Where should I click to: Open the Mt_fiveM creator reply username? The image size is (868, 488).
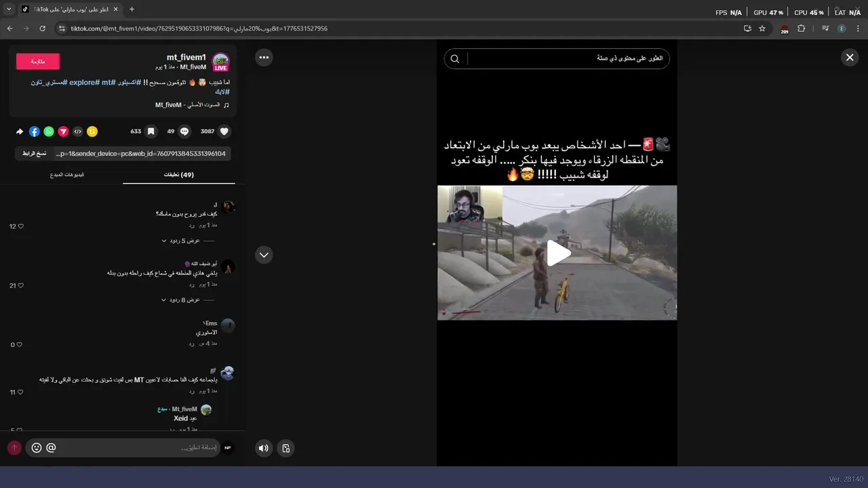point(184,409)
